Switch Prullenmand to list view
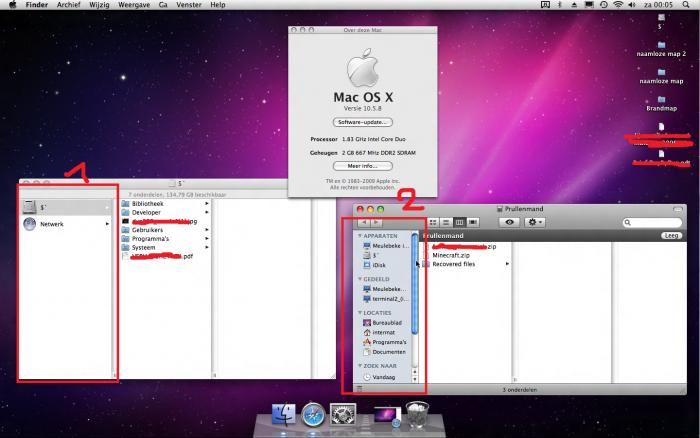The width and height of the screenshot is (700, 438). (x=446, y=222)
